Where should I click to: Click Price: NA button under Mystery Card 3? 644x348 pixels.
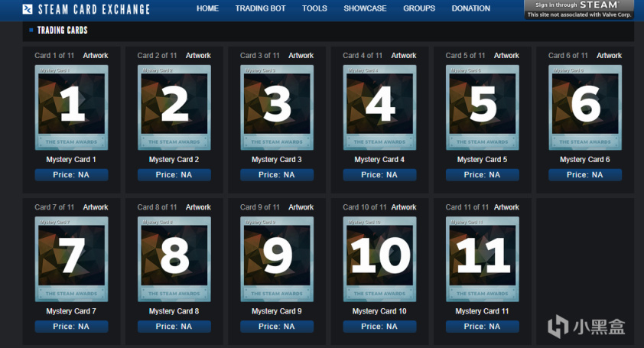[x=277, y=174]
